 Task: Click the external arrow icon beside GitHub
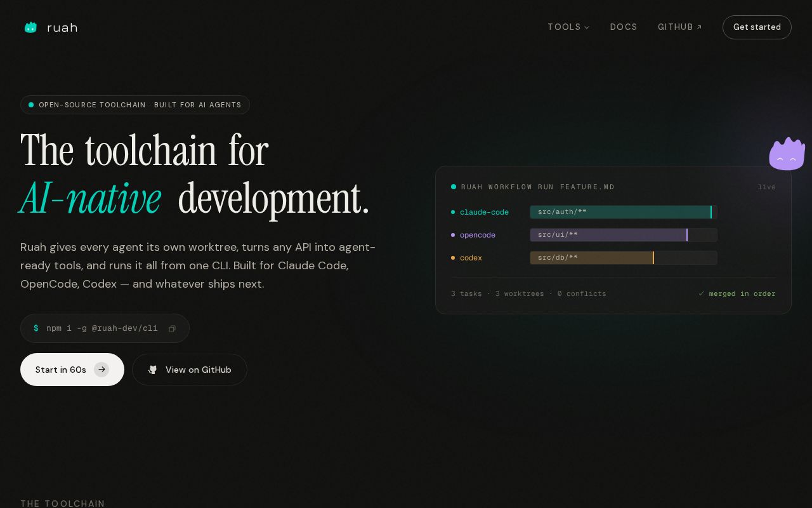pyautogui.click(x=699, y=27)
